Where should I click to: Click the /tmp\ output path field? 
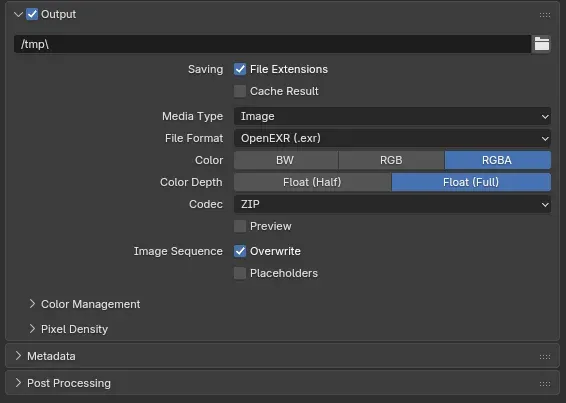(273, 44)
